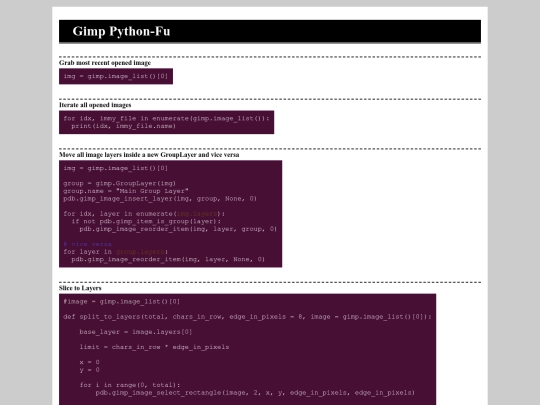Click the line 'pdb.gimp_image_insert_layer(img, group, None, 0)'

point(160,198)
